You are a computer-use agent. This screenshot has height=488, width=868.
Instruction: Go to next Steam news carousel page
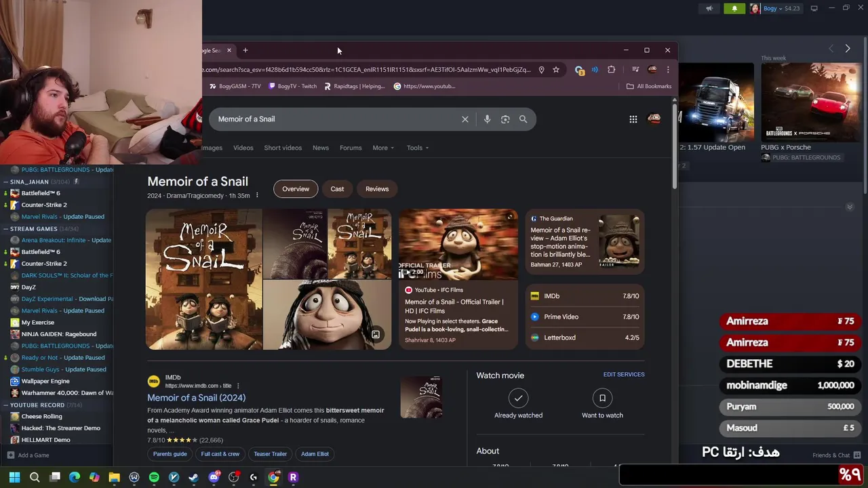pos(848,49)
